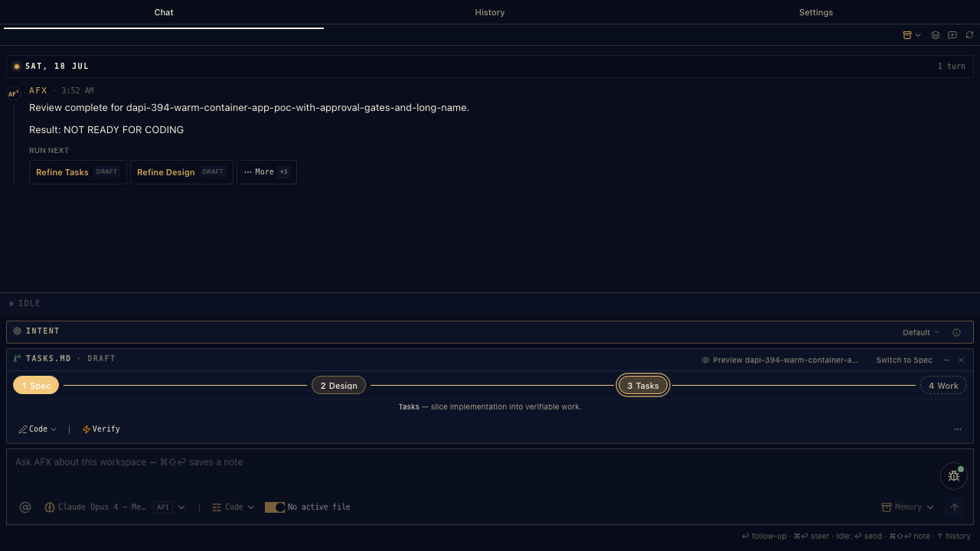The width and height of the screenshot is (980, 551).
Task: Switch to the History tab
Action: click(x=489, y=12)
